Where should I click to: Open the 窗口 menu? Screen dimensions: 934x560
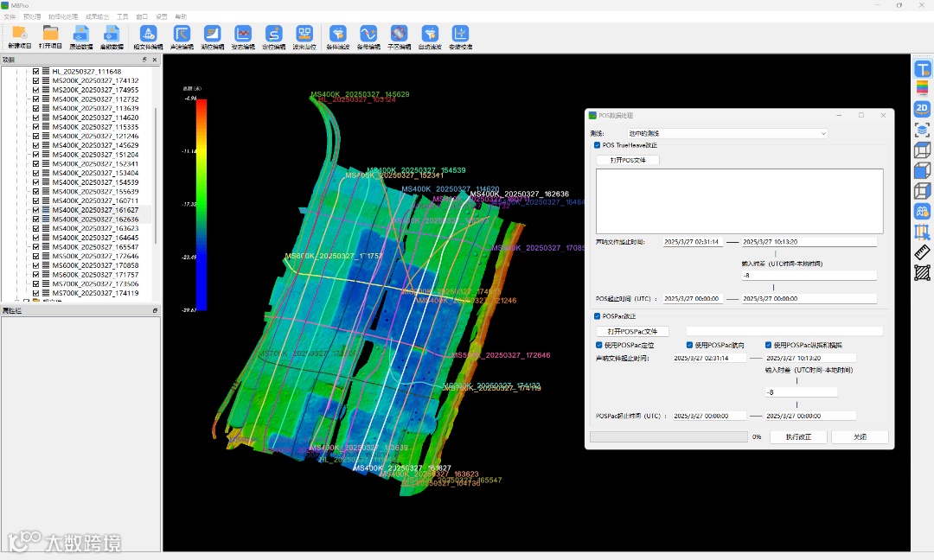coord(142,16)
